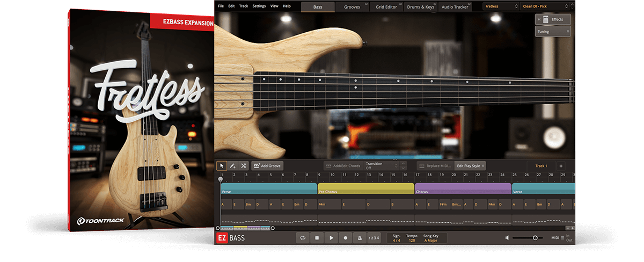Click the tempo value 120

pyautogui.click(x=412, y=241)
